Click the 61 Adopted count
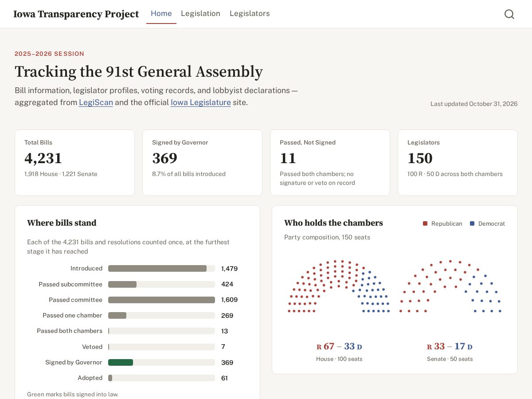The width and height of the screenshot is (532, 399). 224,378
